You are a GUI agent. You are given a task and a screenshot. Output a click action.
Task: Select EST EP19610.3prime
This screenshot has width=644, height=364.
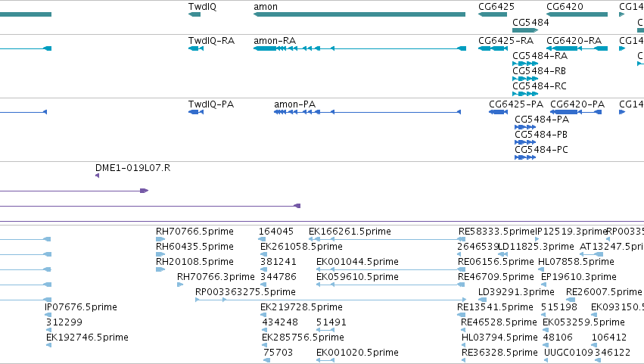tap(579, 277)
